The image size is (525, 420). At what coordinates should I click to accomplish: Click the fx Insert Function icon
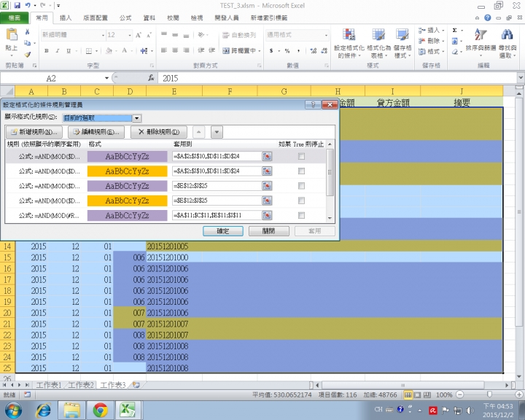point(151,78)
